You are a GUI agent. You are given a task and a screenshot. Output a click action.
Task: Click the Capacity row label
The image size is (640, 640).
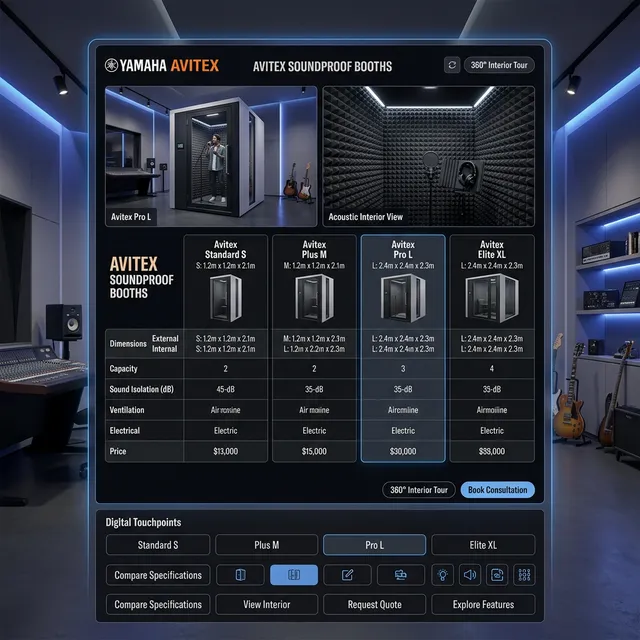coord(123,369)
